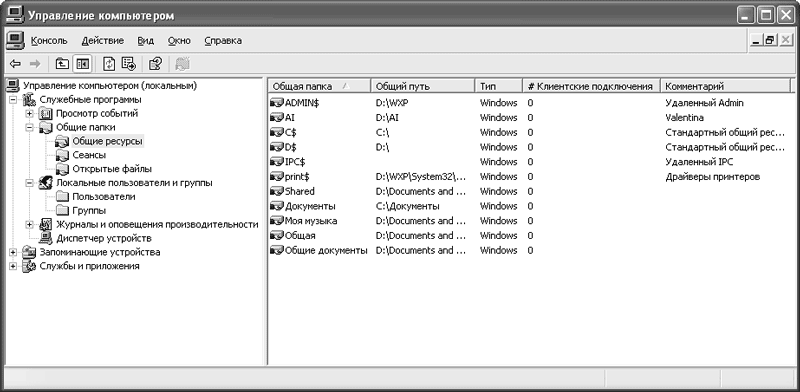The height and width of the screenshot is (392, 800).
Task: Expand the Службы и приложения node
Action: coord(13,266)
